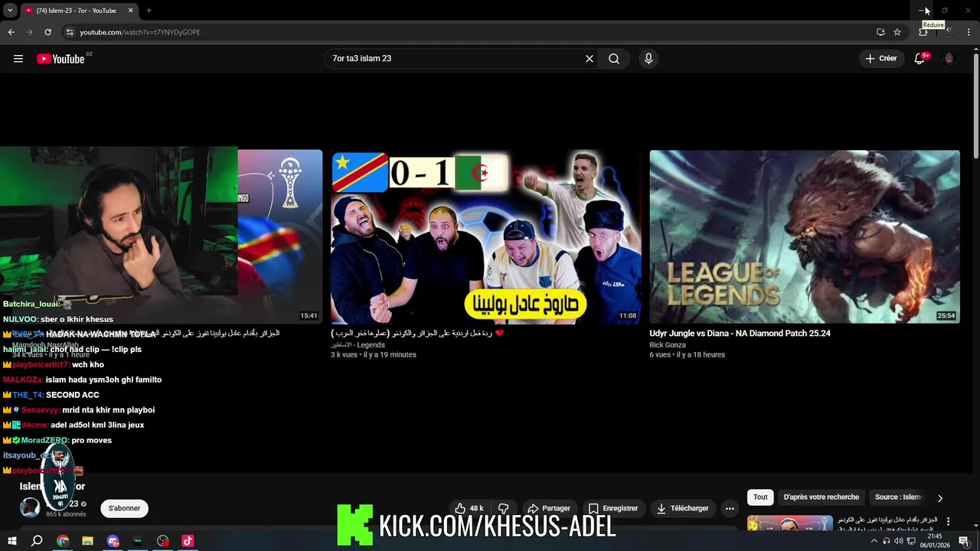Show more filter chips with right arrow
980x551 pixels.
(x=940, y=498)
